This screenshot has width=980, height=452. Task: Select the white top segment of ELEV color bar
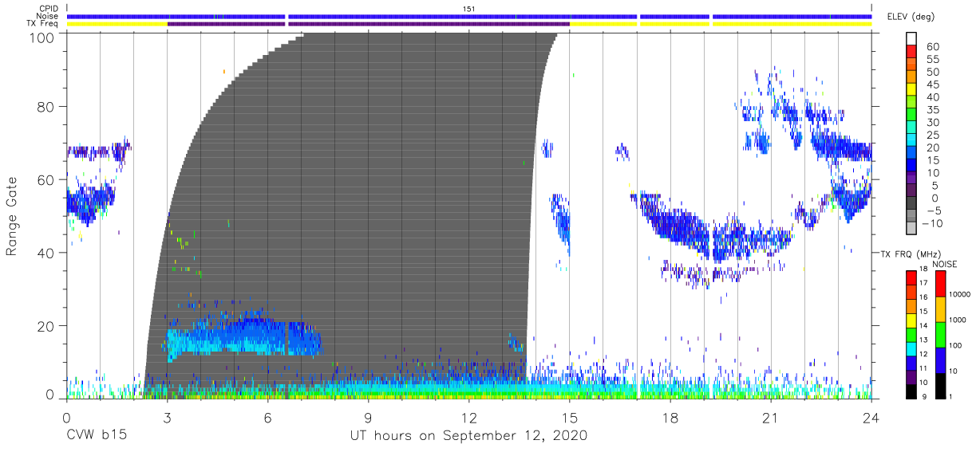tap(911, 39)
